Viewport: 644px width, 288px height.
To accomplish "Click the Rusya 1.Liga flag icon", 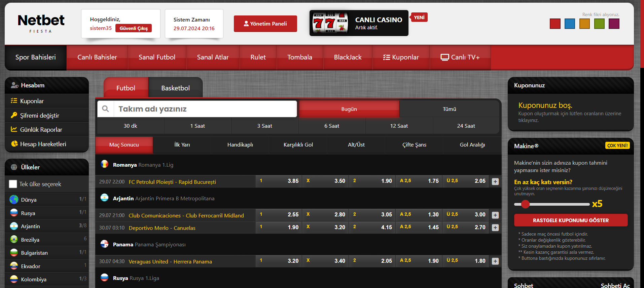I will [105, 277].
